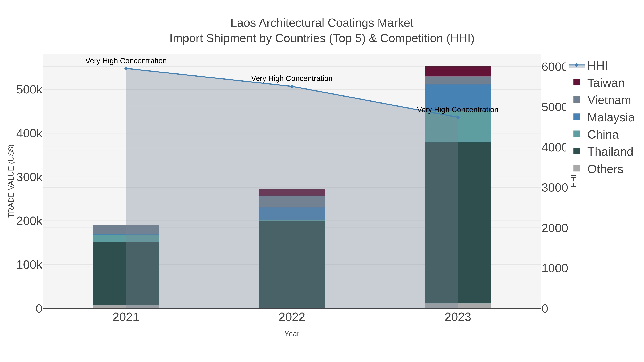
Task: Click the 2021 Very High Concentration annotation
Action: tap(126, 61)
